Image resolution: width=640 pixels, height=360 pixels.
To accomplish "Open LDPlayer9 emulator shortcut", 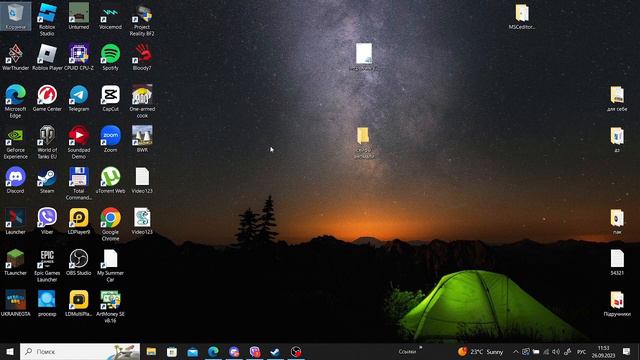I will (x=79, y=221).
